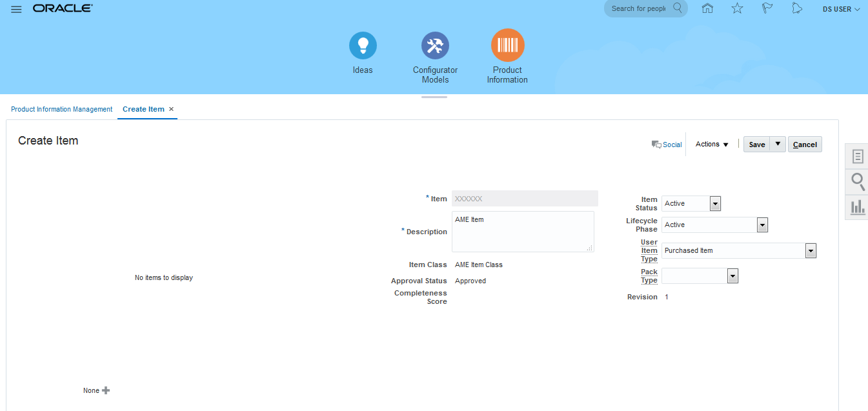
Task: Click into the Description text area
Action: click(x=523, y=232)
